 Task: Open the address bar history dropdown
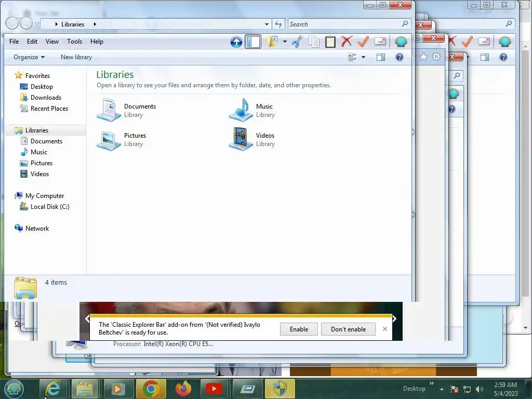(267, 24)
